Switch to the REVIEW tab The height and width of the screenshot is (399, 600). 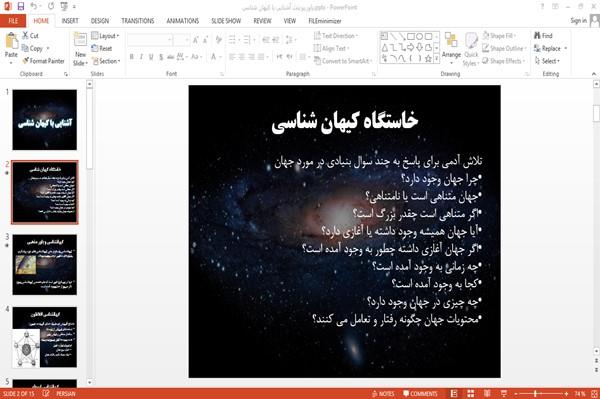click(262, 21)
